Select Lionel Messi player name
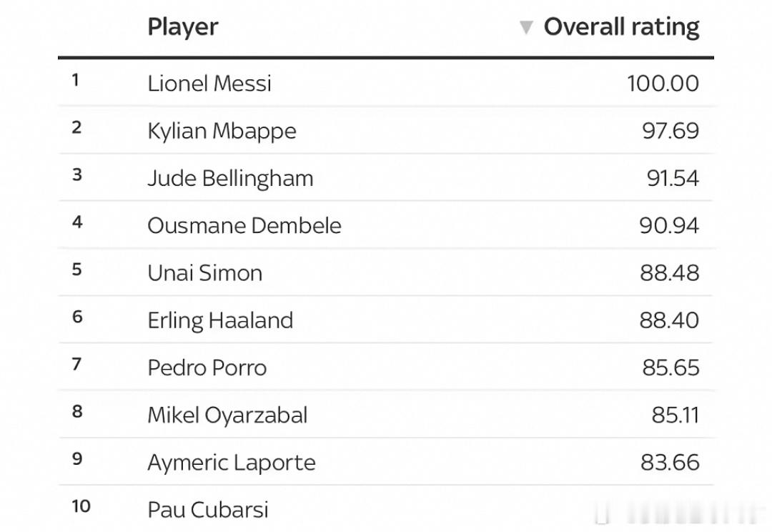Viewport: 772px width, 532px height. (209, 83)
